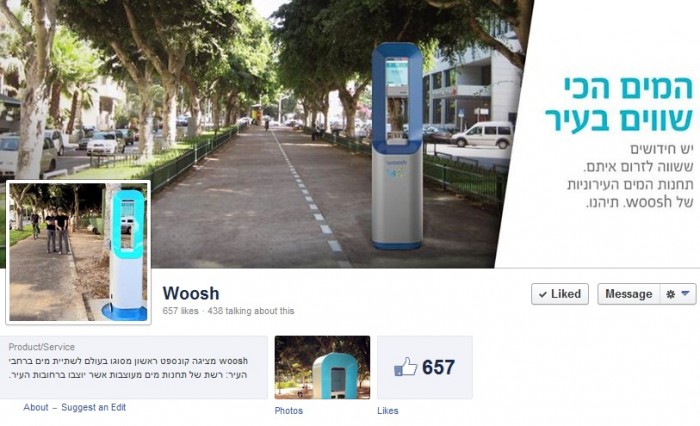Open the 657 likes count box
This screenshot has width=700, height=426.
[425, 367]
